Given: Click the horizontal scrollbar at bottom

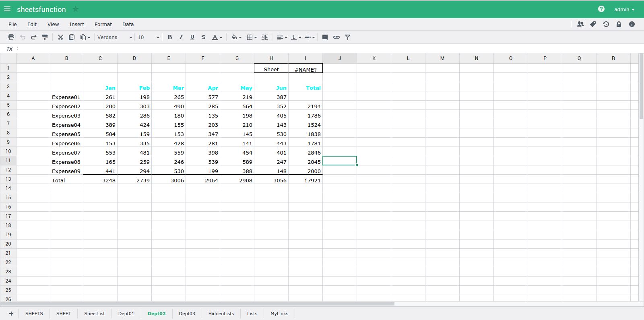Looking at the screenshot, I should click(x=197, y=304).
